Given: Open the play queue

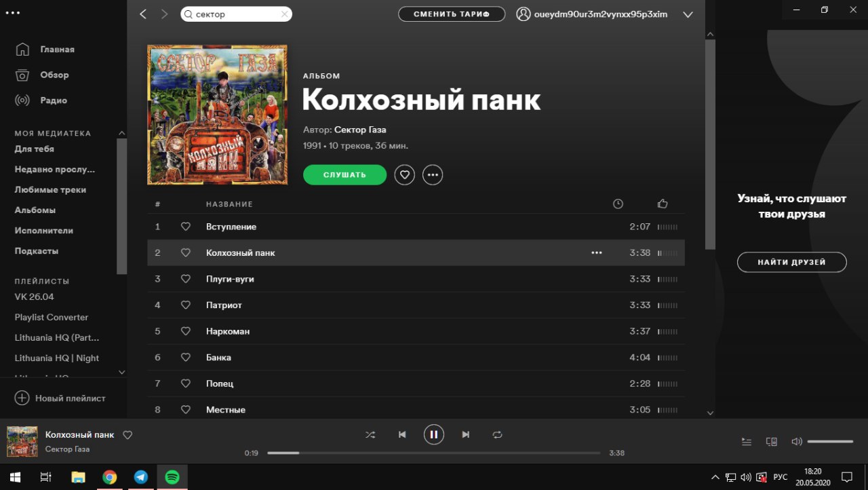Looking at the screenshot, I should 747,442.
